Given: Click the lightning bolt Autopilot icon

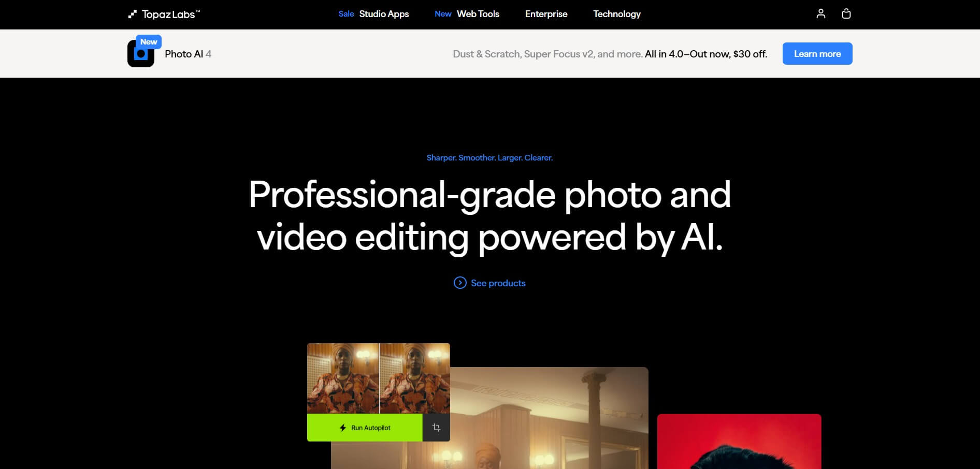Looking at the screenshot, I should click(x=342, y=428).
